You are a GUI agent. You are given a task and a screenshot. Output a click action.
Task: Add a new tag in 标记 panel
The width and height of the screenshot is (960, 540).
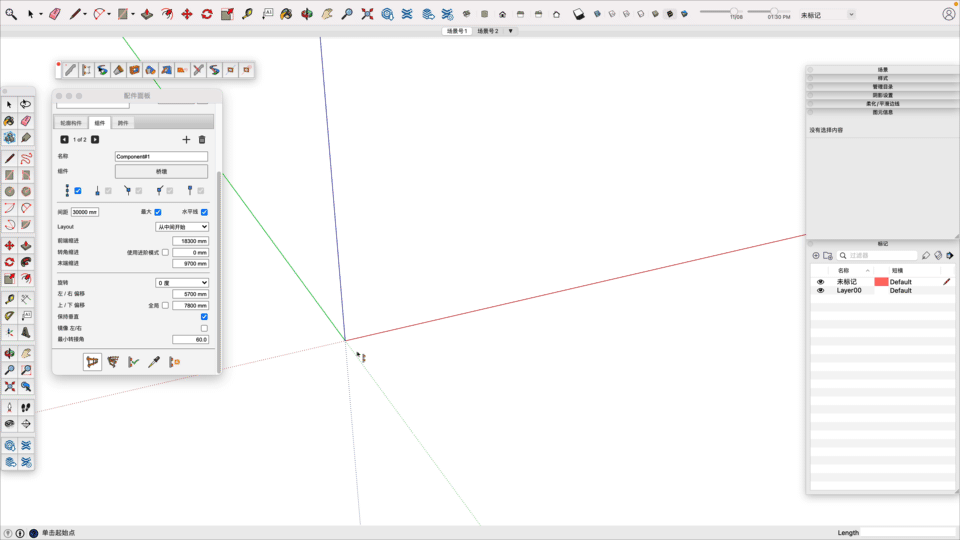pos(816,256)
